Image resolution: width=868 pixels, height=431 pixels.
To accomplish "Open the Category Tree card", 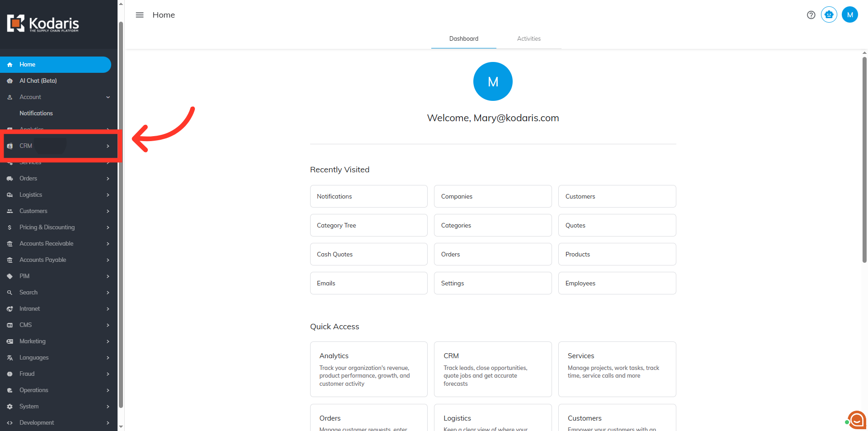I will [369, 225].
